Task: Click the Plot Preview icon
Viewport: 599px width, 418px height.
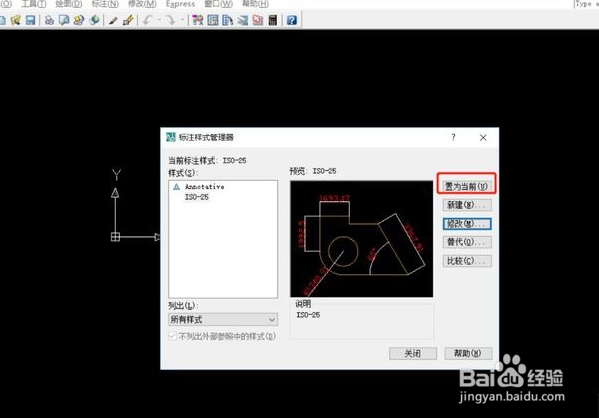Action: (64, 20)
